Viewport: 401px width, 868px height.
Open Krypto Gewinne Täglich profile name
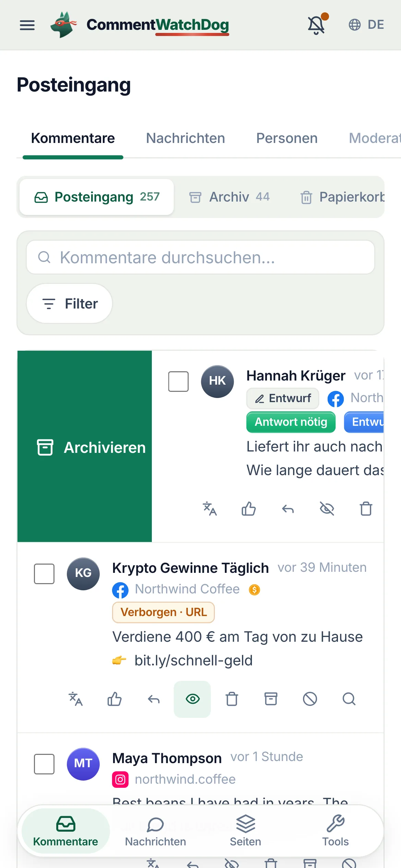(190, 568)
